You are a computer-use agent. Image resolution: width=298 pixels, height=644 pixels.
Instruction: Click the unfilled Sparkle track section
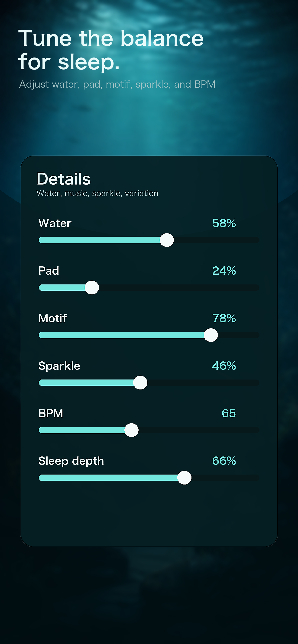pos(203,383)
